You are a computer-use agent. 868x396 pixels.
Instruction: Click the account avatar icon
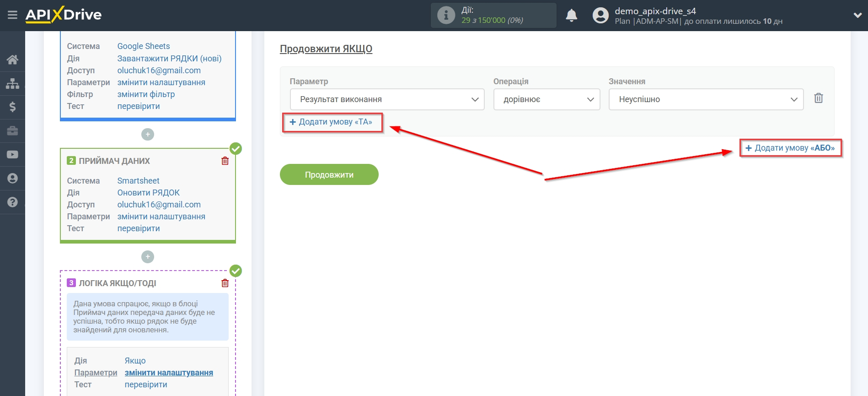pos(600,16)
